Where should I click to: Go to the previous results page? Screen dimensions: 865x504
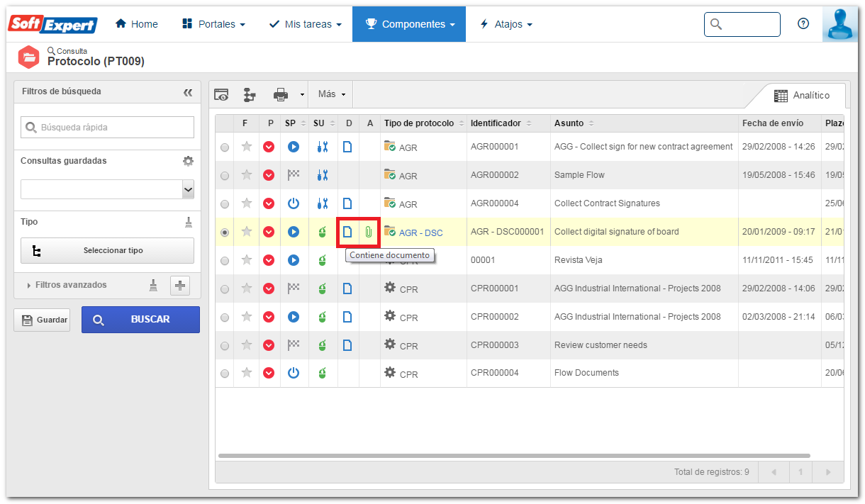773,471
